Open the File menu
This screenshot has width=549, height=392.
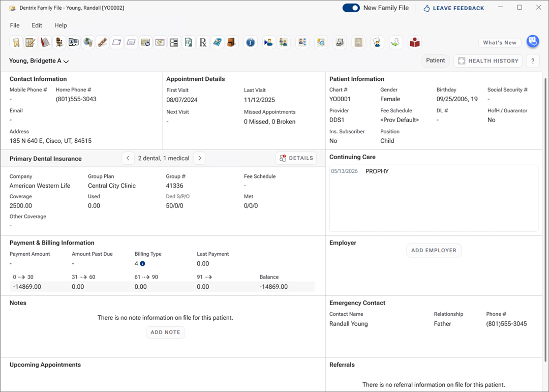click(15, 25)
